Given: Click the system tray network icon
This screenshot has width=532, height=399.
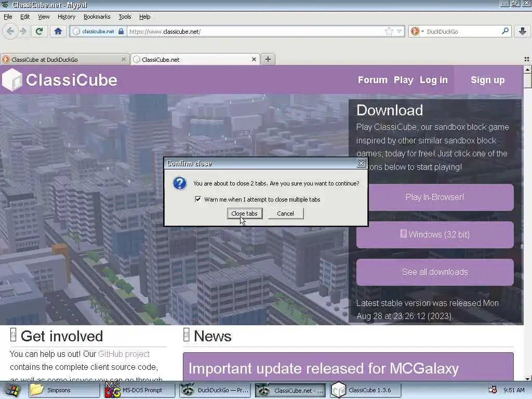Looking at the screenshot, I should point(492,390).
